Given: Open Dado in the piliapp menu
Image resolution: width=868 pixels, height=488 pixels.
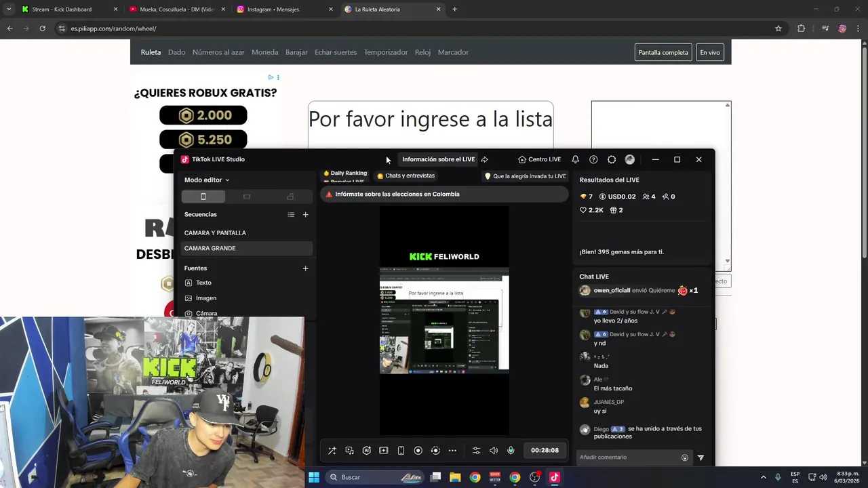Looking at the screenshot, I should pyautogui.click(x=176, y=52).
